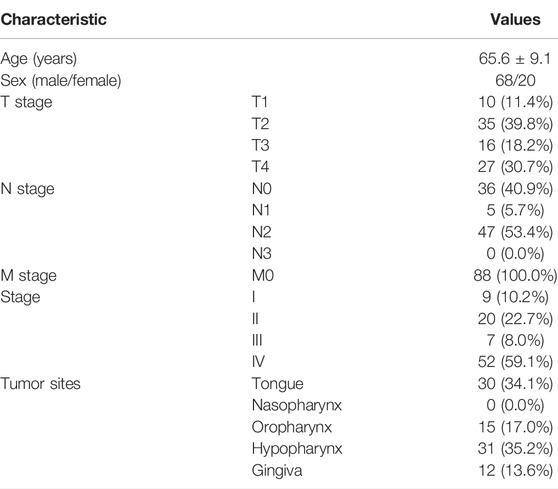This screenshot has height=489, width=558.
Task: Click the Values column header
Action: pyautogui.click(x=515, y=20)
